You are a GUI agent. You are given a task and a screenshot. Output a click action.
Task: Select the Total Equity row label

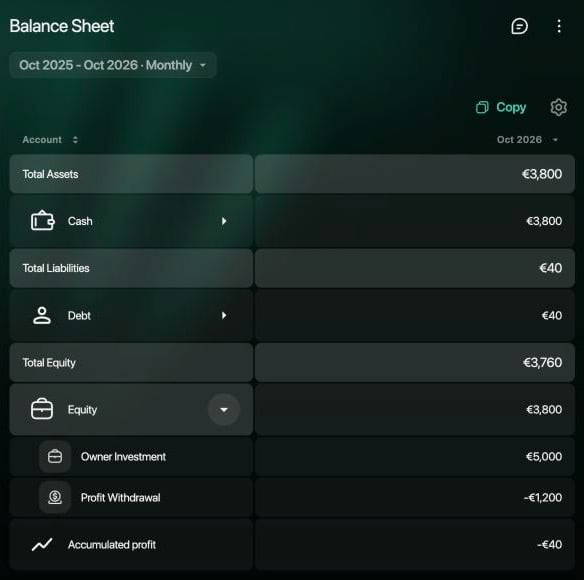(49, 362)
